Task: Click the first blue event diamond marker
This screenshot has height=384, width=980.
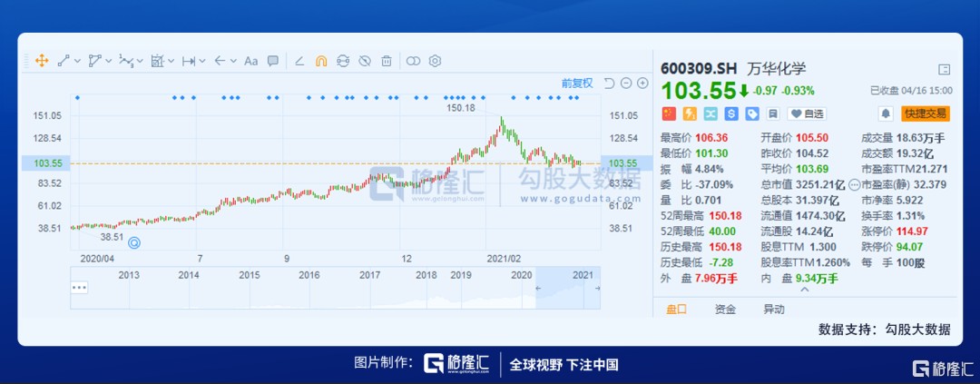Action: [x=77, y=97]
